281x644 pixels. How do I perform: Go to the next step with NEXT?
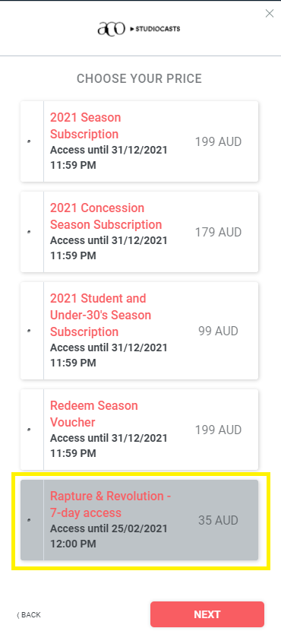(207, 614)
